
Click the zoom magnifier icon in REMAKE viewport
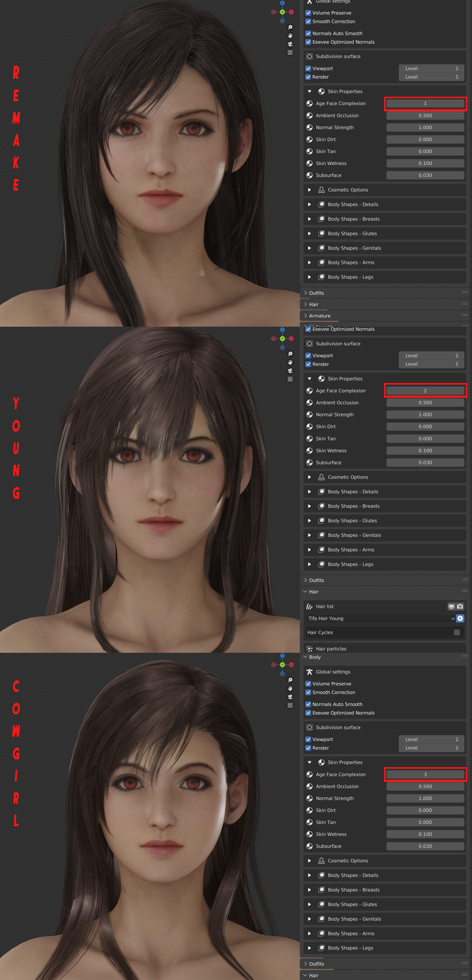coord(290,27)
